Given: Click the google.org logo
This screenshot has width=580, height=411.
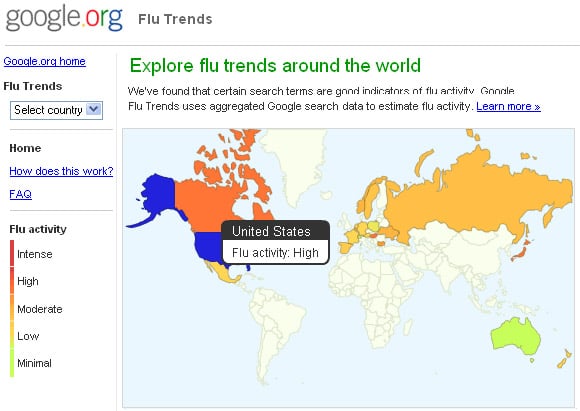Looking at the screenshot, I should click(64, 18).
